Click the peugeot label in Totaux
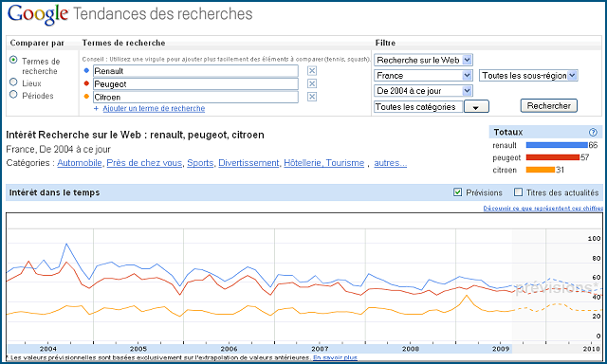 click(506, 157)
